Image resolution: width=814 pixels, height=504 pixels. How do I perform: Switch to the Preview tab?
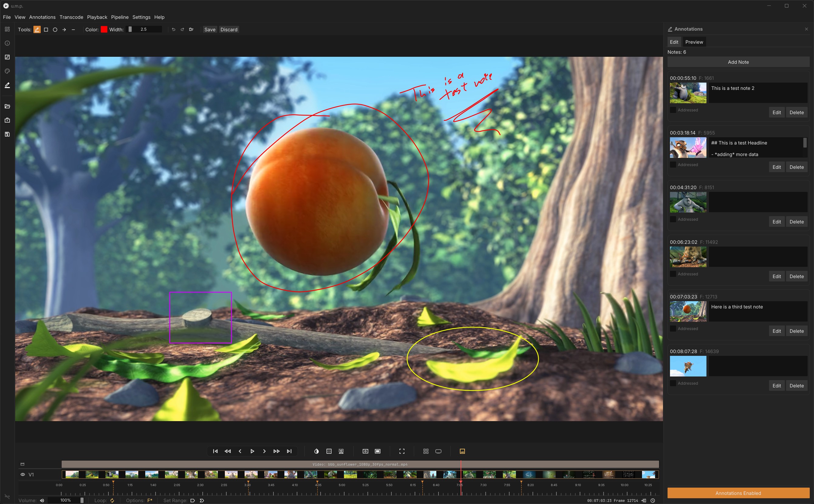(694, 42)
